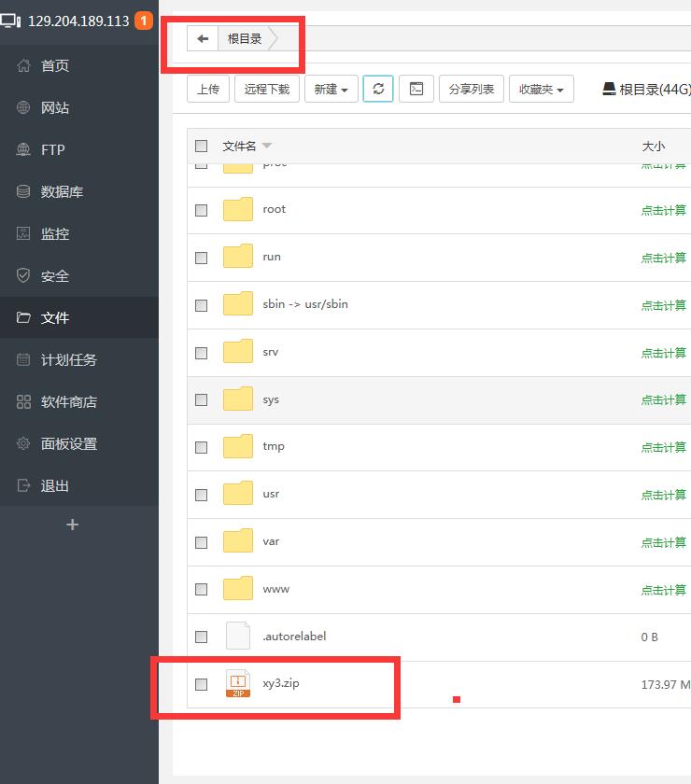Click the back arrow in path bar
691x784 pixels.
click(x=203, y=38)
